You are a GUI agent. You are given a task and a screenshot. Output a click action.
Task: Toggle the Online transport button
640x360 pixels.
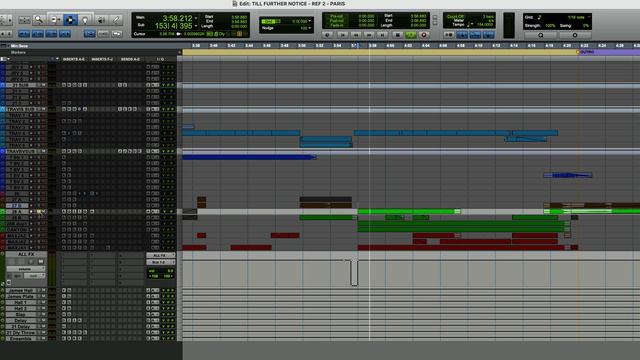click(x=327, y=35)
